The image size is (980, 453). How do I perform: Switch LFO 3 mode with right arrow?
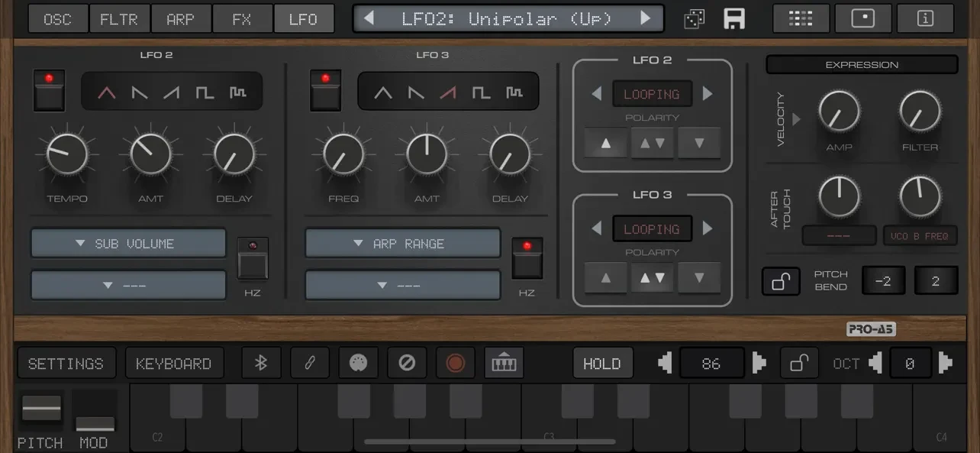(708, 228)
